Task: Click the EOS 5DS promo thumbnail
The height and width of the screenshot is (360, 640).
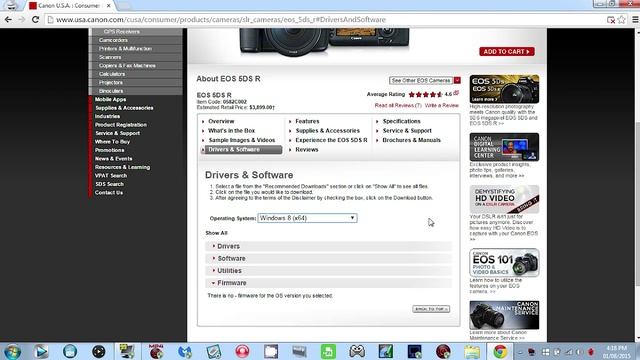Action: pyautogui.click(x=504, y=89)
